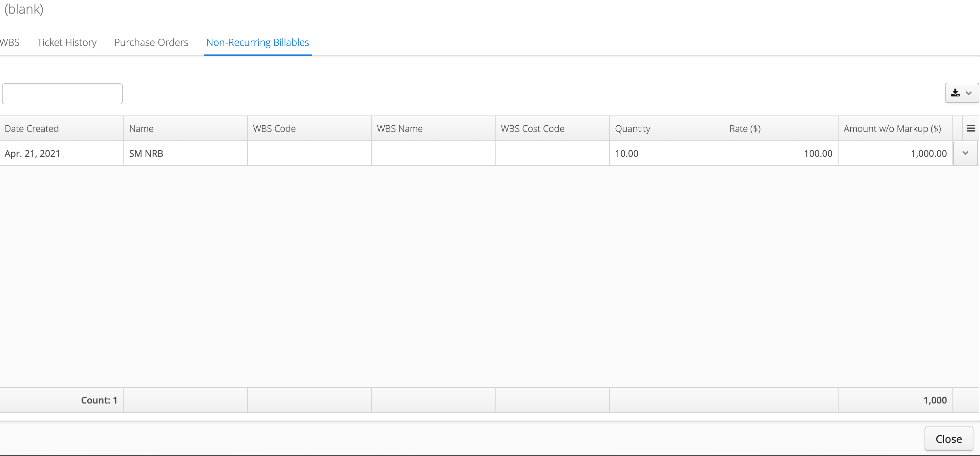Open the export dropdown arrow
The width and height of the screenshot is (980, 456).
click(969, 93)
